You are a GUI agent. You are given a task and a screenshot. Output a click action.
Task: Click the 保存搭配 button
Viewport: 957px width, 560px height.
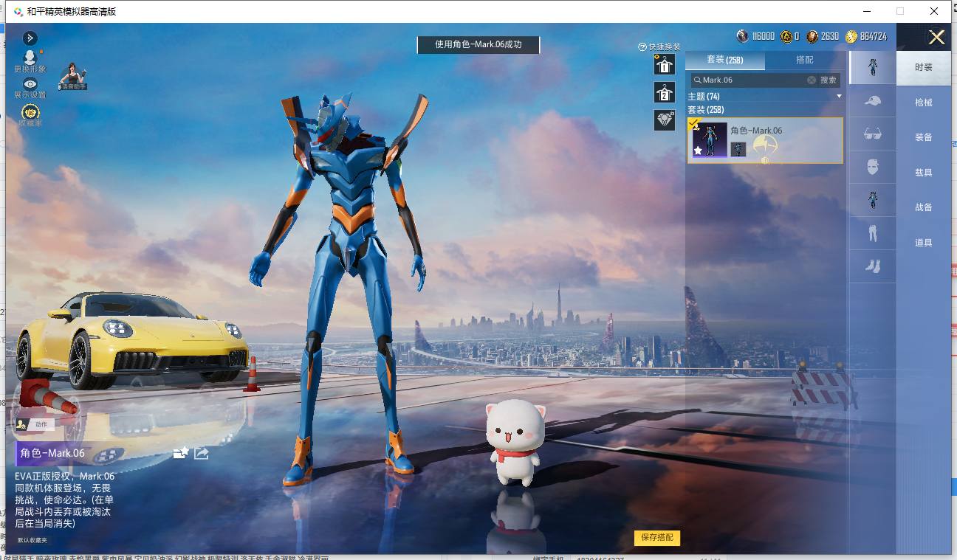coord(657,537)
